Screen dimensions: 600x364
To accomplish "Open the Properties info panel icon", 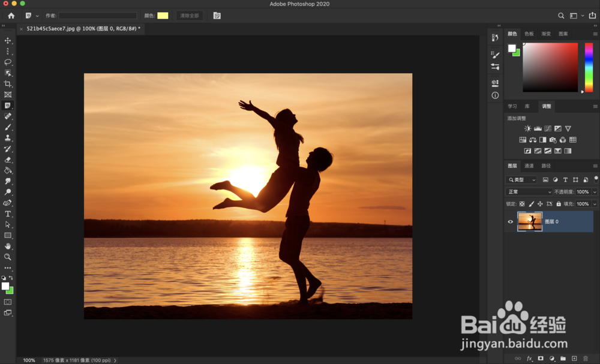I will pos(495,95).
